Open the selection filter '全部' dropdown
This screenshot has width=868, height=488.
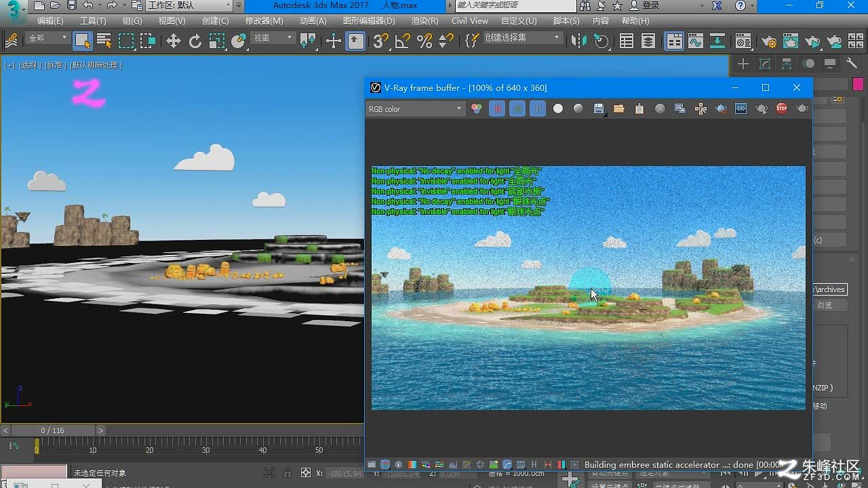47,39
